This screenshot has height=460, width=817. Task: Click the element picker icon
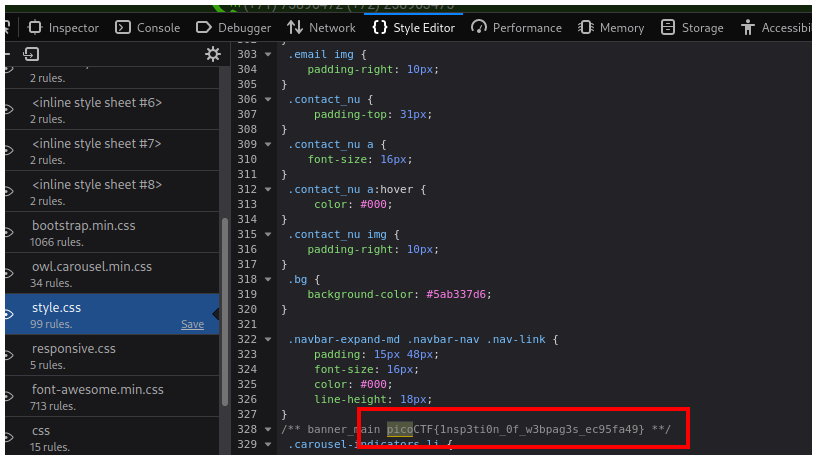pyautogui.click(x=7, y=27)
